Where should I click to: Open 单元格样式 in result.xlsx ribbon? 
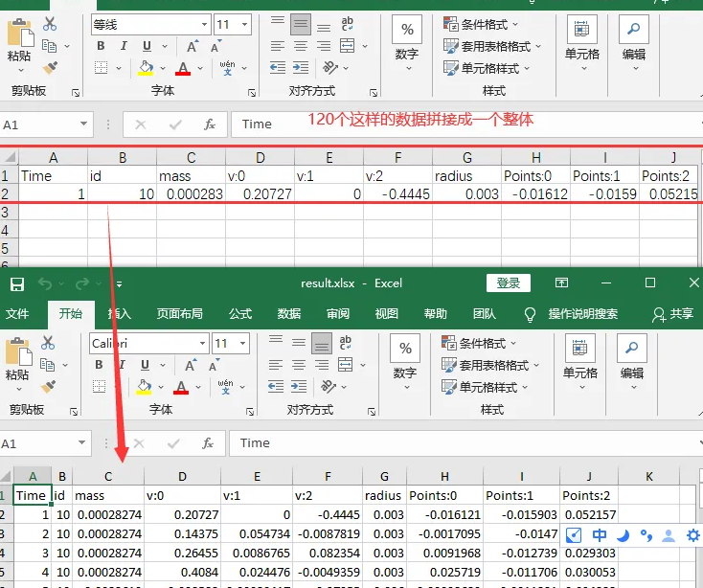tap(485, 387)
